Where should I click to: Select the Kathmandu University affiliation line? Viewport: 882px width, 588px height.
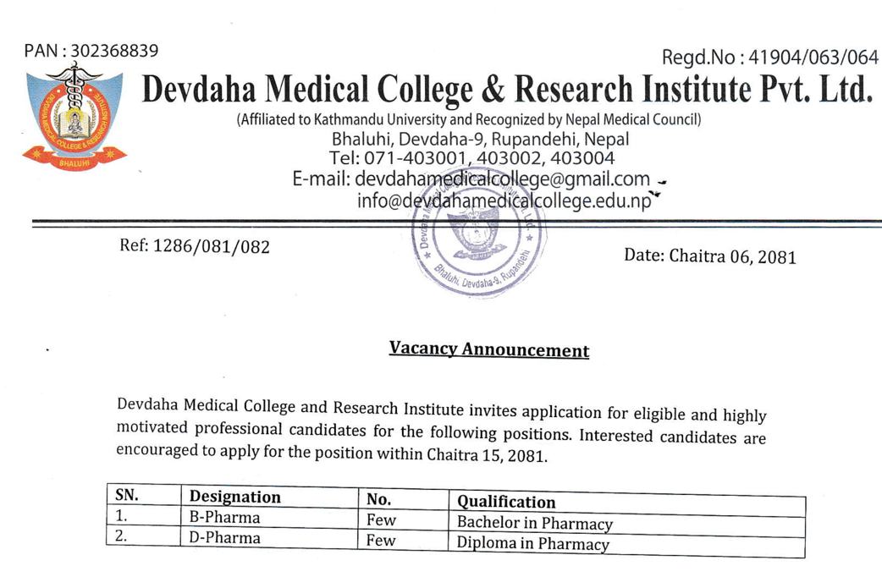point(469,118)
